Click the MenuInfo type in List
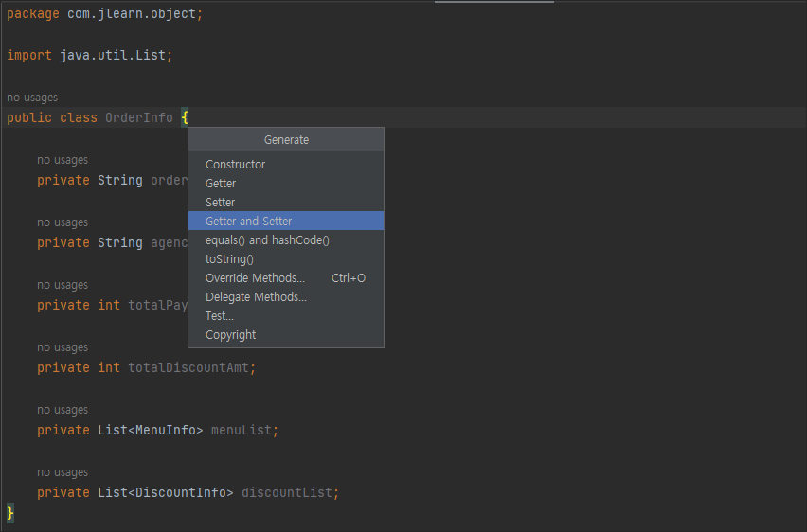This screenshot has width=807, height=532. pos(166,430)
